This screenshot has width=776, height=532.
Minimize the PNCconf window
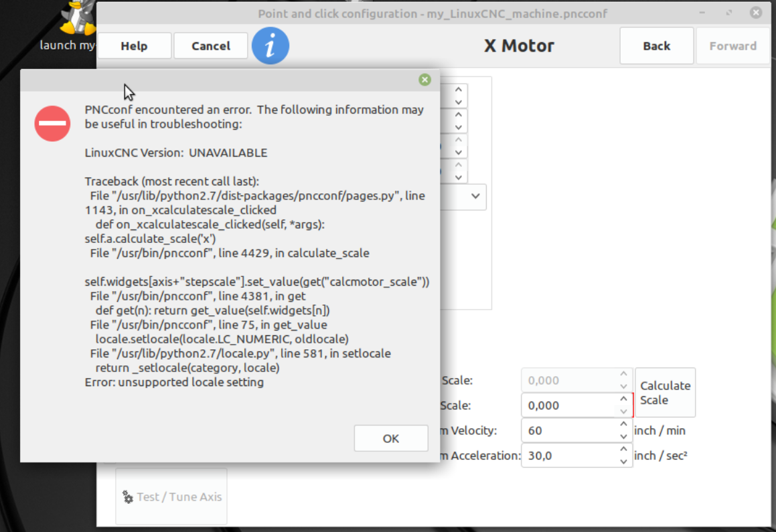(702, 13)
